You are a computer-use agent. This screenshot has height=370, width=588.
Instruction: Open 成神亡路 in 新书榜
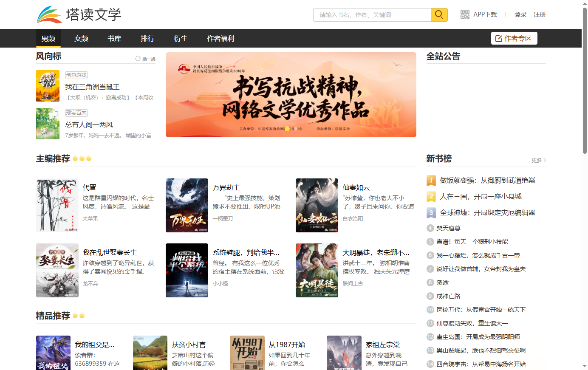click(x=448, y=296)
